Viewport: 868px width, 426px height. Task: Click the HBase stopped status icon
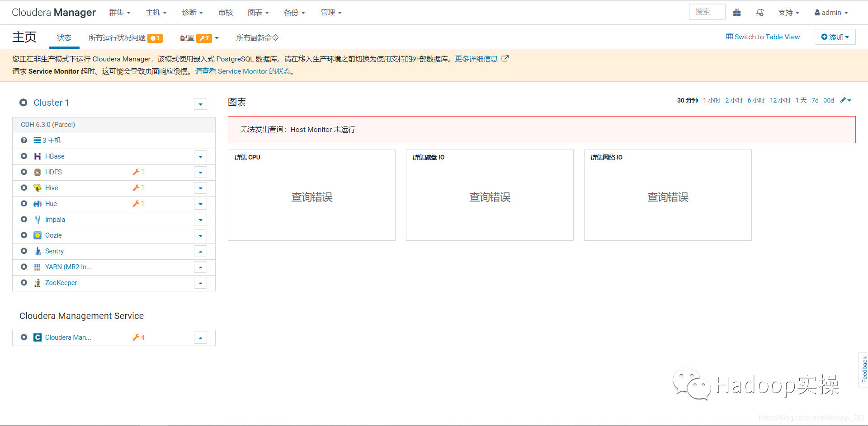tap(24, 156)
